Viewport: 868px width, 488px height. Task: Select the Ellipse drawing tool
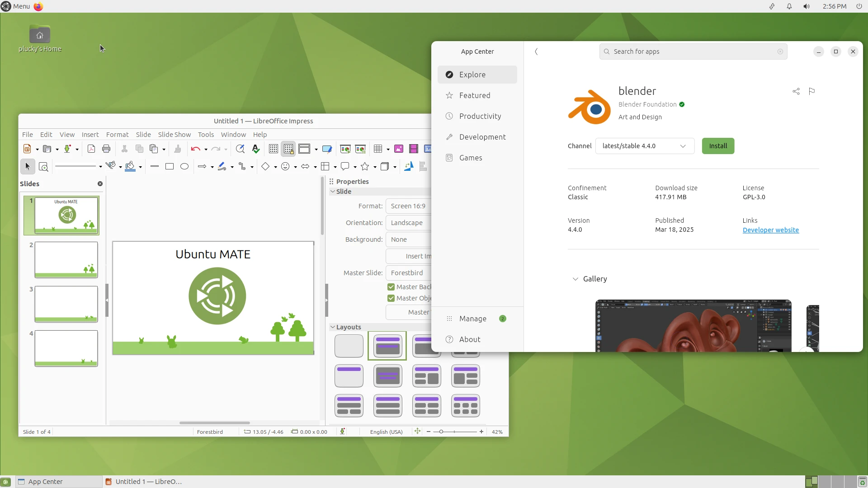coord(184,167)
